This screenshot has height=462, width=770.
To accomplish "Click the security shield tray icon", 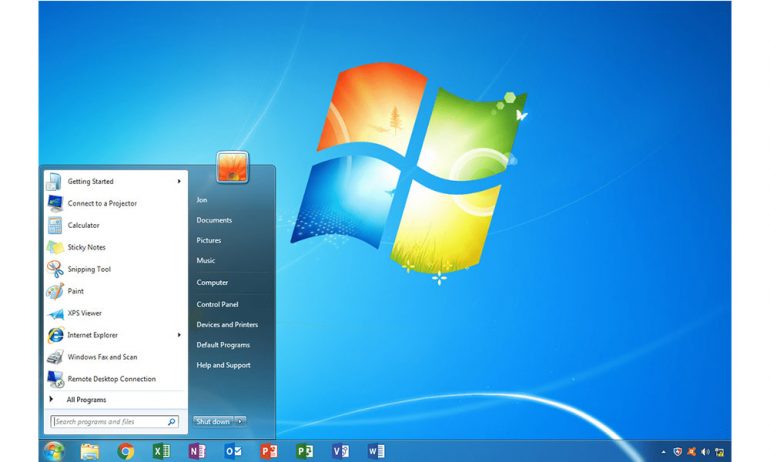I will coord(678,452).
